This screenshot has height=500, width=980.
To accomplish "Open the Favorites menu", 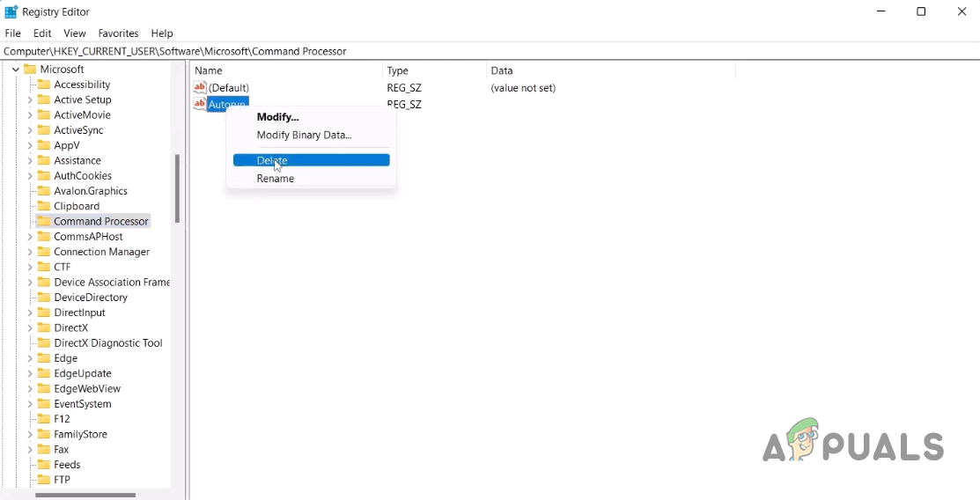I will coord(118,33).
